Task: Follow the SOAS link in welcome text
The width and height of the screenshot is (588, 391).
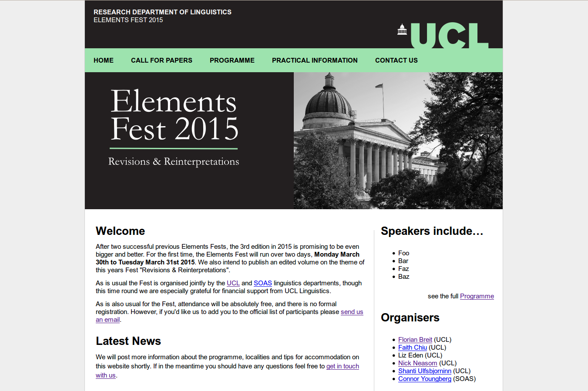Action: pos(263,283)
